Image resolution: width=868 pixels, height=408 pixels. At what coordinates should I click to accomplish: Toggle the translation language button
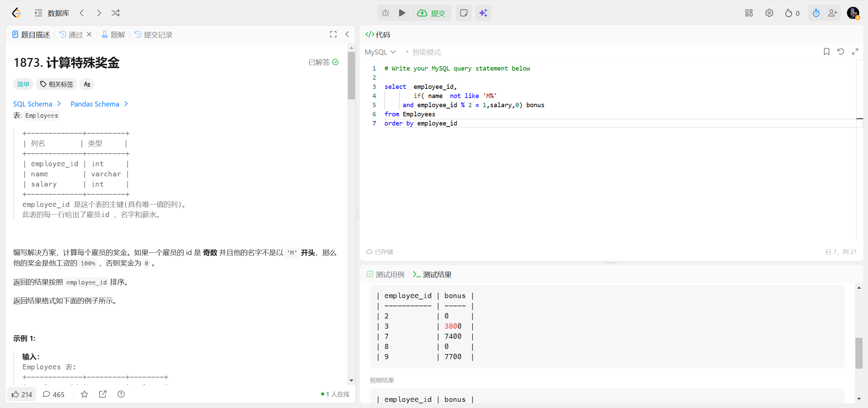pos(87,84)
